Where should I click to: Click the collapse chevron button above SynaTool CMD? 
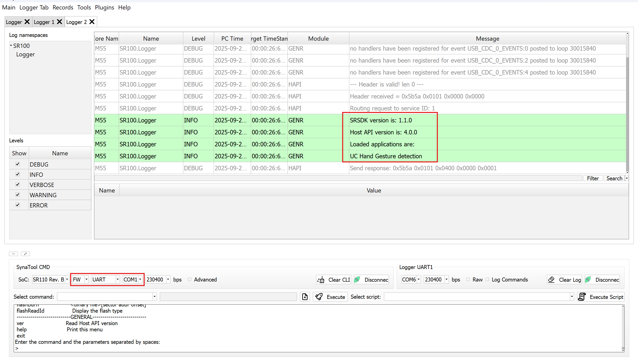point(13,254)
